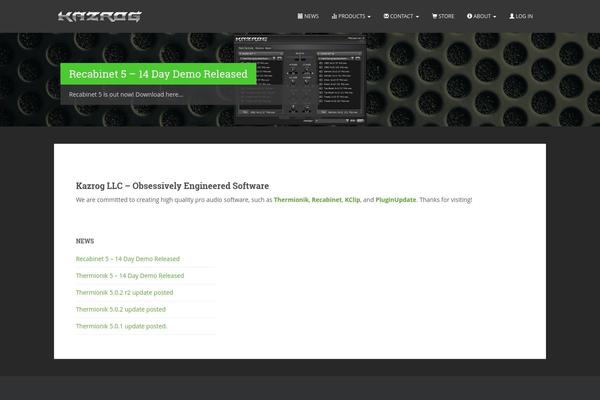Image resolution: width=600 pixels, height=400 pixels.
Task: Open news item 'Thermionik 5 – 14 Day Demo Released'
Action: 130,276
